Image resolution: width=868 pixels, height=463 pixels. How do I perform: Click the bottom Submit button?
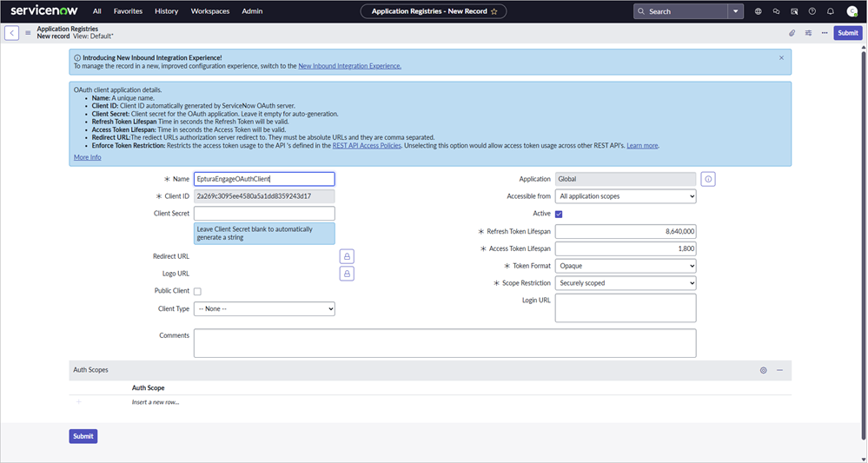tap(83, 436)
